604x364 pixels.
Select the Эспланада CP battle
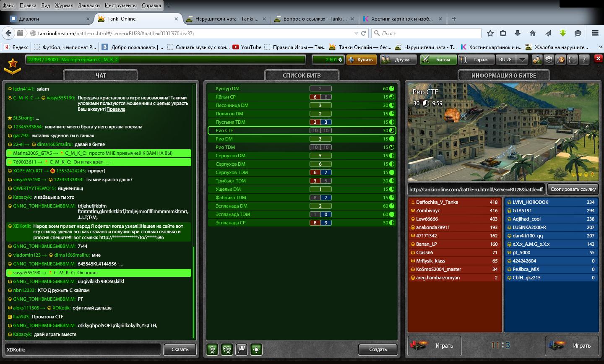pos(302,223)
